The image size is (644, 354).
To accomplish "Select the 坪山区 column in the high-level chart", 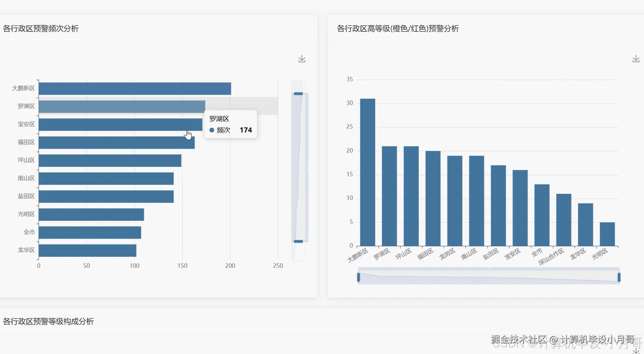I will pos(411,196).
